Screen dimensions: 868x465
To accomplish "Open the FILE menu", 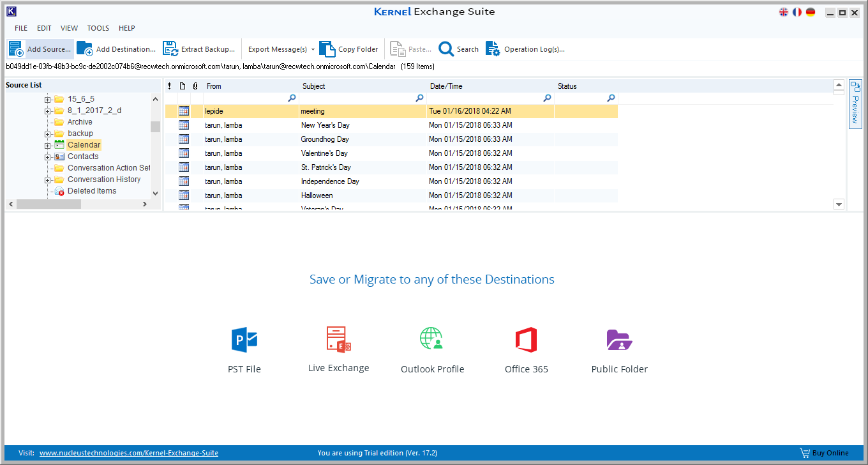I will click(x=21, y=28).
